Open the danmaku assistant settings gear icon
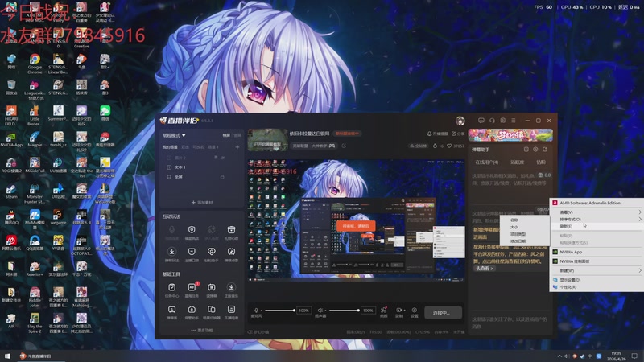This screenshot has width=644, height=362. click(x=535, y=150)
